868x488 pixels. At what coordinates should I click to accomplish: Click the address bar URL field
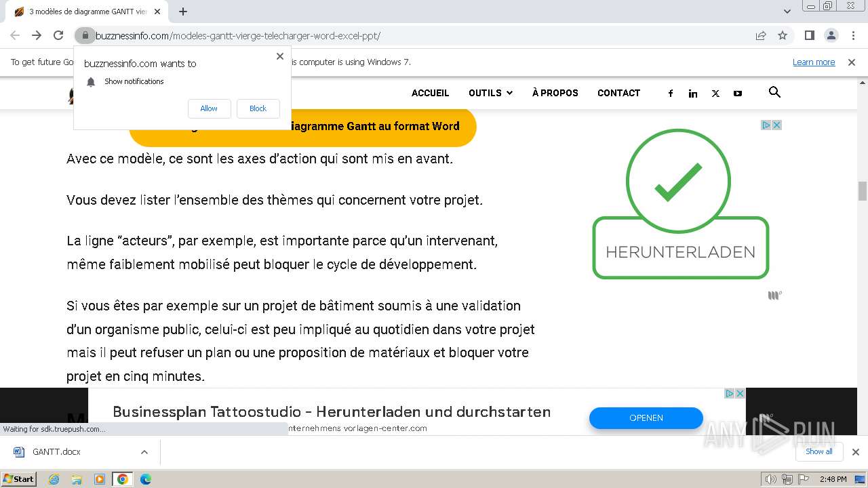[420, 36]
